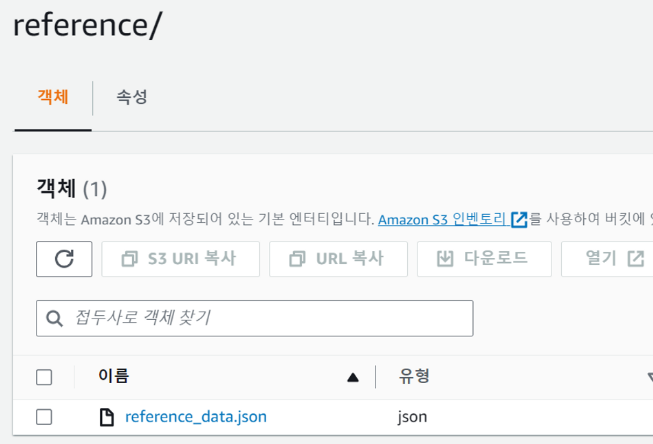653x444 pixels.
Task: Click the external icon after Amazon S3 인벤토리
Action: click(519, 220)
